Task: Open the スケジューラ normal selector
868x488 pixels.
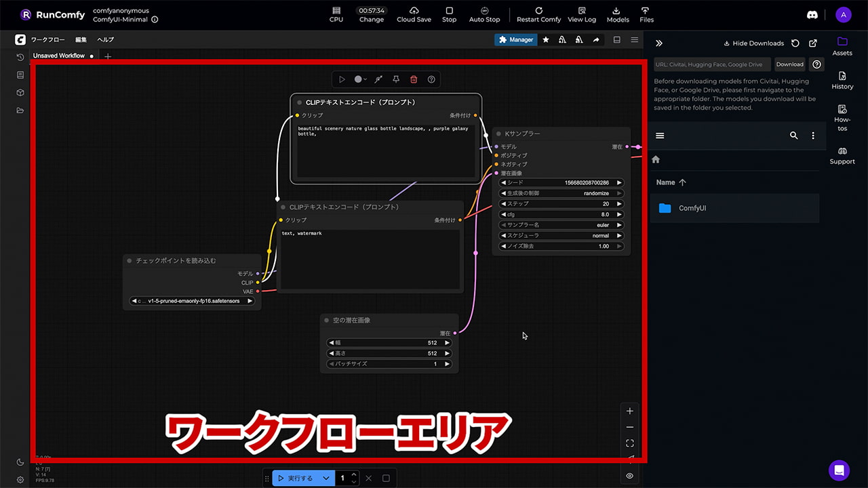Action: click(561, 236)
